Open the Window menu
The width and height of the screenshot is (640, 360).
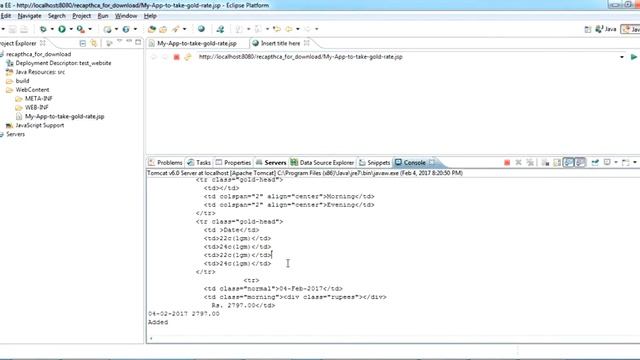click(x=126, y=16)
